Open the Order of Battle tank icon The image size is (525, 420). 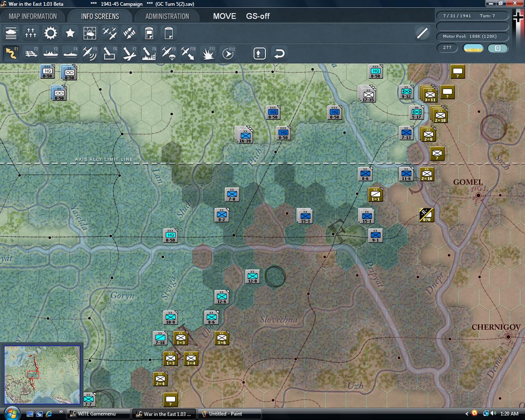click(11, 33)
